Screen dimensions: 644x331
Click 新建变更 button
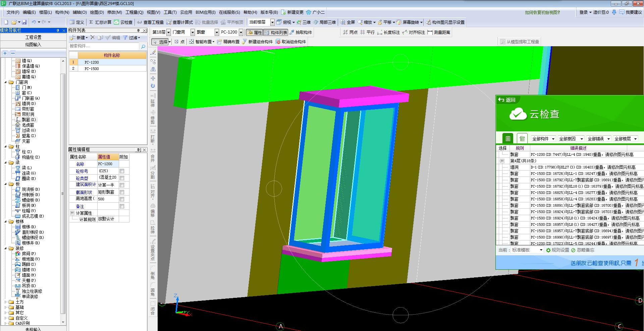292,12
